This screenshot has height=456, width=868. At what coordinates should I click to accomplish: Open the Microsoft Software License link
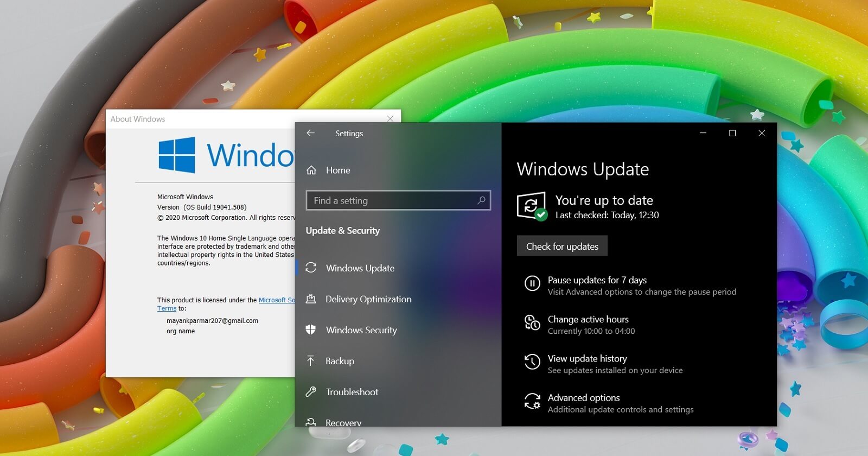(x=277, y=300)
